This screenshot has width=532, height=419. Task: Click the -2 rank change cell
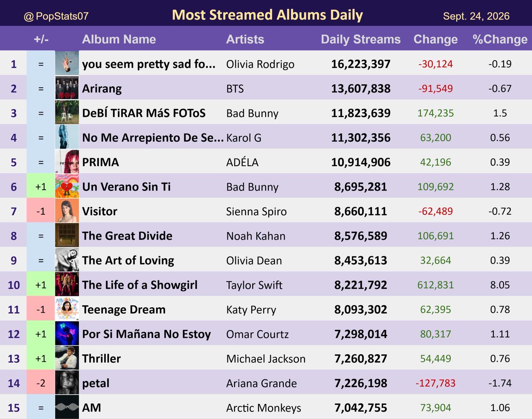[x=41, y=383]
